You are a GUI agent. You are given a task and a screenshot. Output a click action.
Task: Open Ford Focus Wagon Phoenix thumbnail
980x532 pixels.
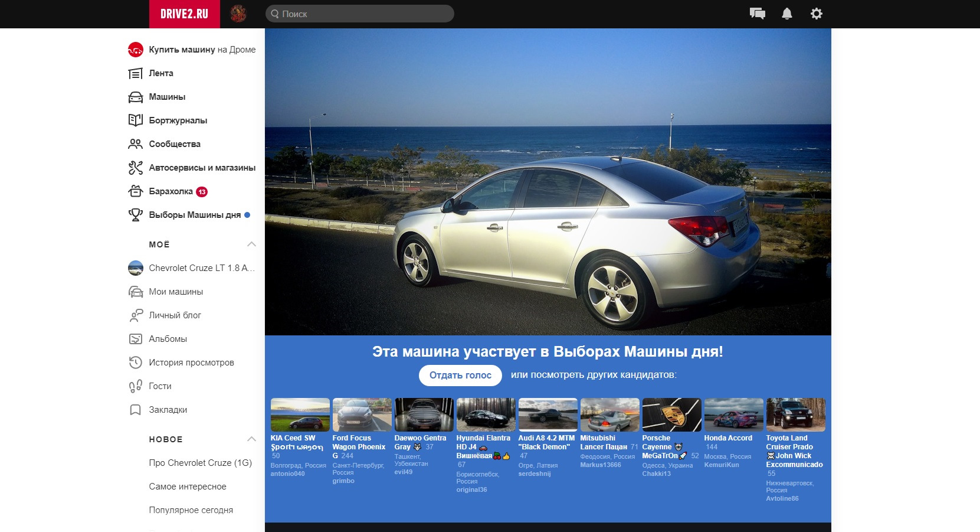pos(362,414)
